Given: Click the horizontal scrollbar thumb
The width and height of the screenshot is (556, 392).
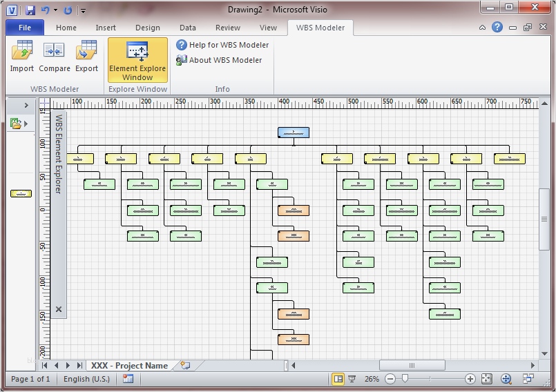Looking at the screenshot, I should (412, 365).
